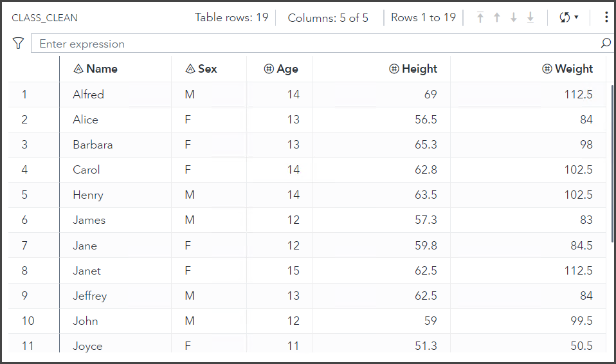This screenshot has height=364, width=616.
Task: Open the Columns: 5 of 5 selector
Action: click(x=328, y=18)
